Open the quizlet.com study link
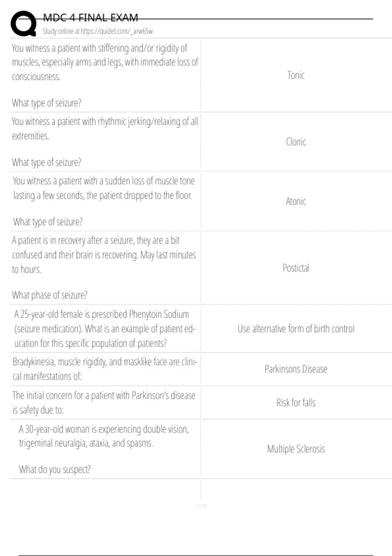Viewport: 392px width, 556px height. tap(98, 31)
